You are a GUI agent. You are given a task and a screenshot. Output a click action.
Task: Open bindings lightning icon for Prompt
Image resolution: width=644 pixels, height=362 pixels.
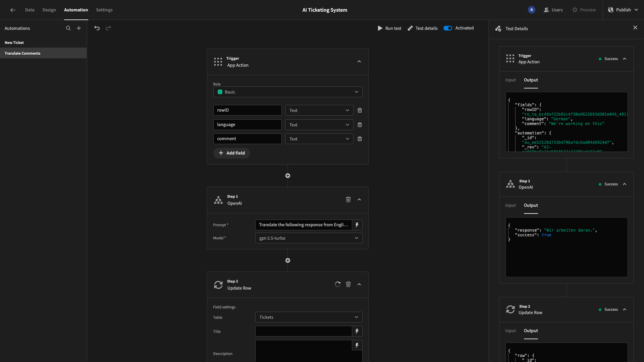357,225
